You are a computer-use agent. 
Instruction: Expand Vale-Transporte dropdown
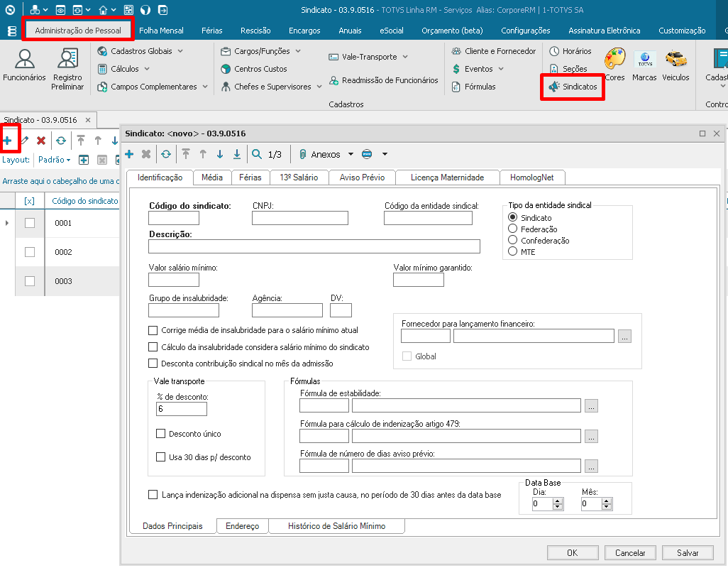[405, 57]
